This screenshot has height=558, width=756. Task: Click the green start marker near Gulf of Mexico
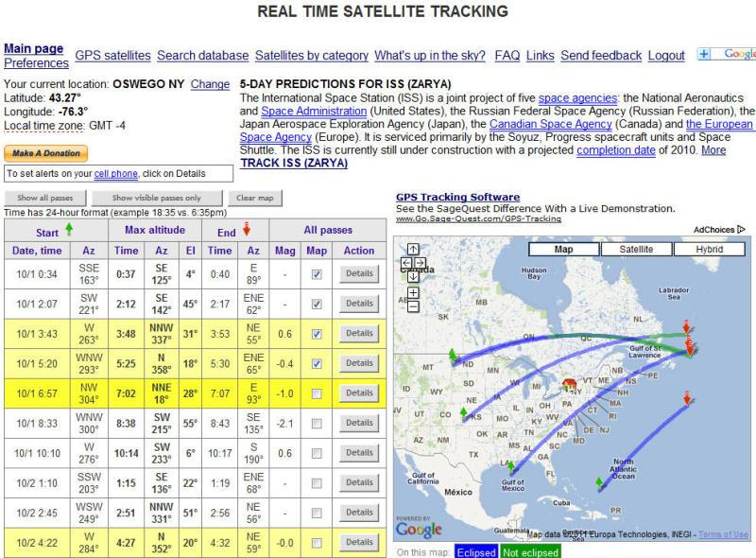point(511,465)
